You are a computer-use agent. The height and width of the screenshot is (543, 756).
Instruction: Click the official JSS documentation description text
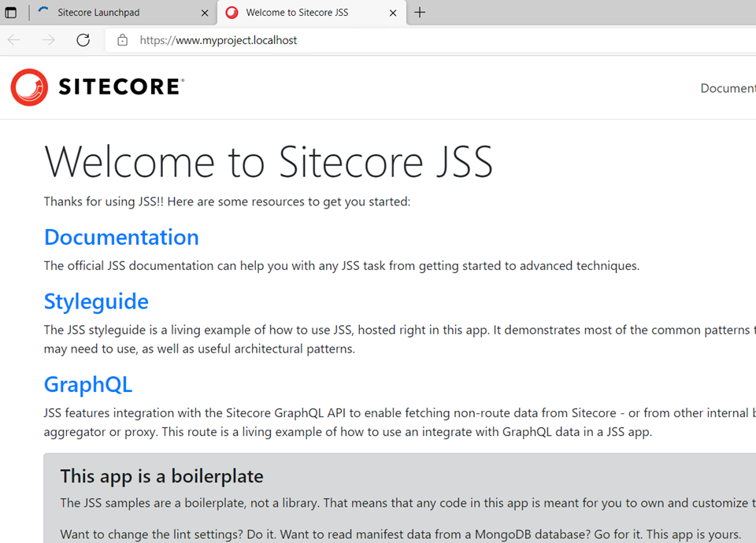[342, 266]
